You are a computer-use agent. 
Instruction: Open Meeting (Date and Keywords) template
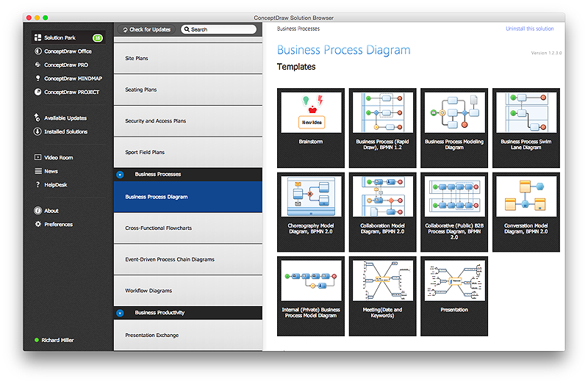(382, 296)
